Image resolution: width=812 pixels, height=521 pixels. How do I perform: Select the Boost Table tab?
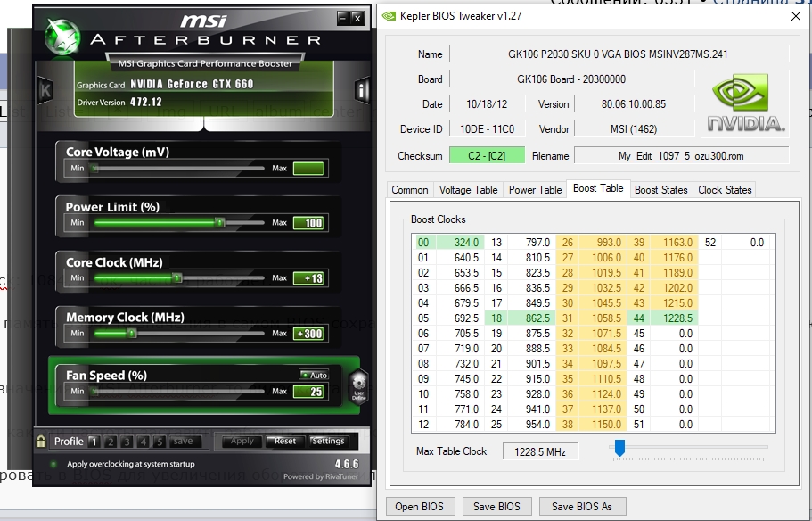click(598, 189)
